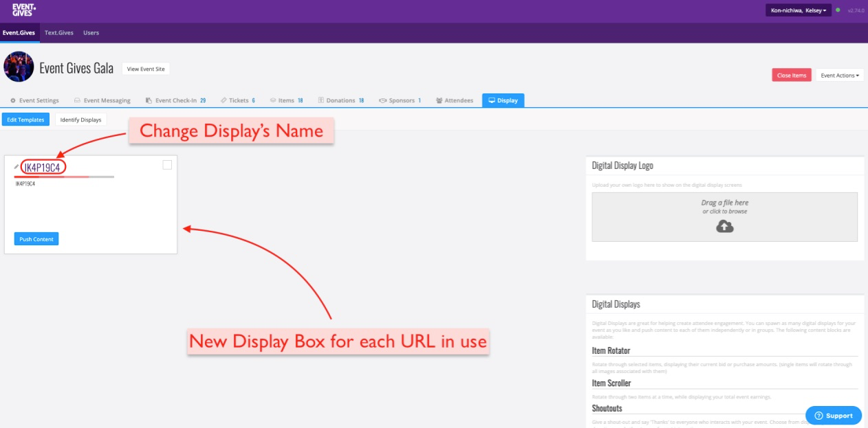868x428 pixels.
Task: Click the pencil icon beside IK4P19C4
Action: coord(17,166)
